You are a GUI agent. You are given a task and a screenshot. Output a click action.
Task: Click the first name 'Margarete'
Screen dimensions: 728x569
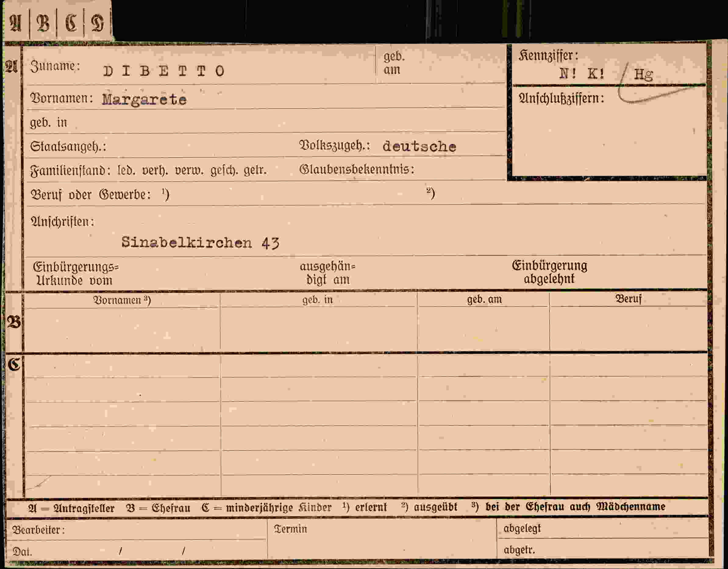[144, 100]
